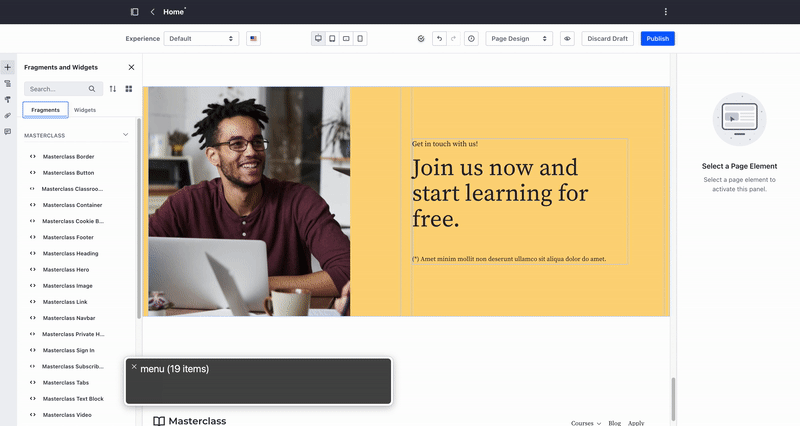Expand the Courses menu in page navbar
Image resolution: width=800 pixels, height=426 pixels.
point(586,423)
